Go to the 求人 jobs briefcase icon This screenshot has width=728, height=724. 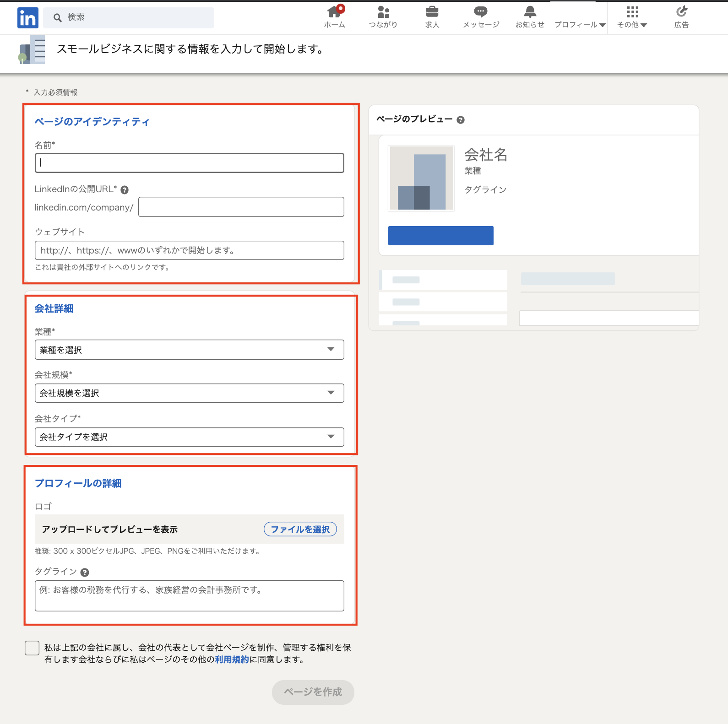[432, 12]
